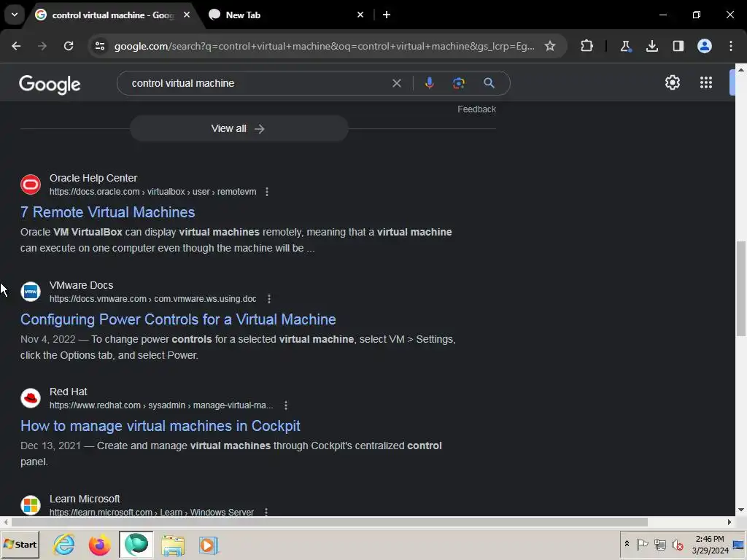Open options for Oracle Help Center result

point(267,192)
